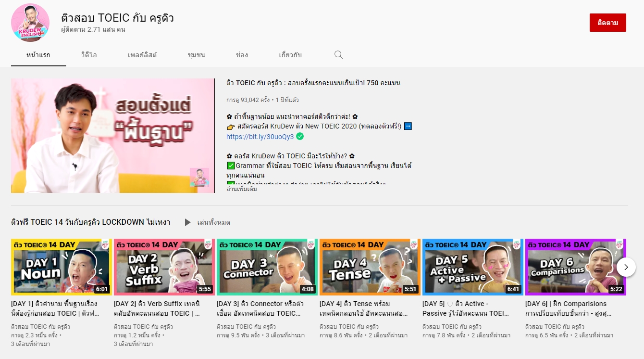Open the DAY 6 Comparisions thumbnail
644x359 pixels.
pyautogui.click(x=576, y=267)
